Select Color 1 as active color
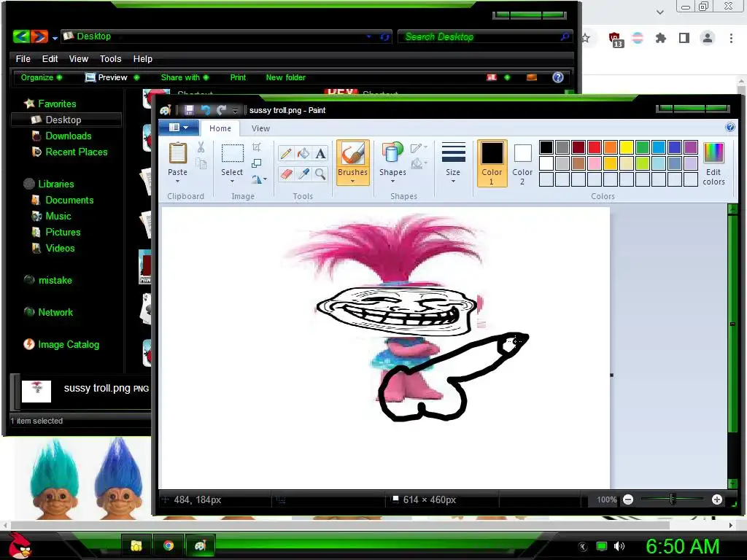This screenshot has width=747, height=560. pyautogui.click(x=492, y=163)
